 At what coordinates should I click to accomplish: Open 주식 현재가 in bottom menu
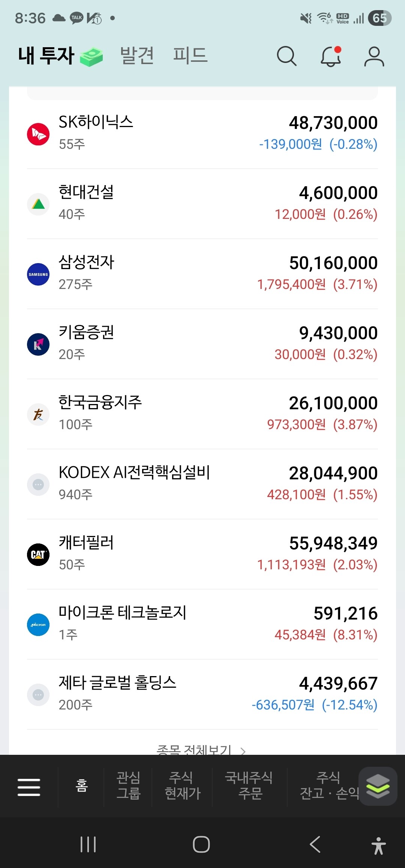point(183,786)
